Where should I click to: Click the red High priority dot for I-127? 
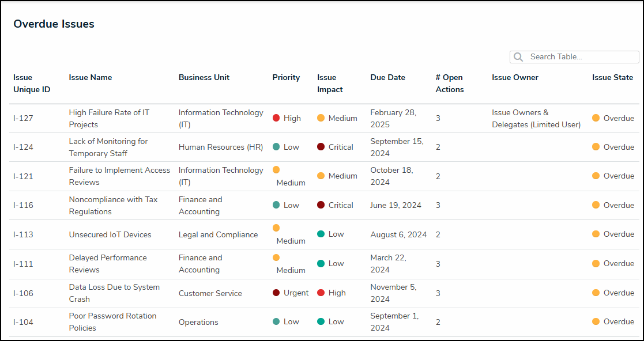coord(276,118)
